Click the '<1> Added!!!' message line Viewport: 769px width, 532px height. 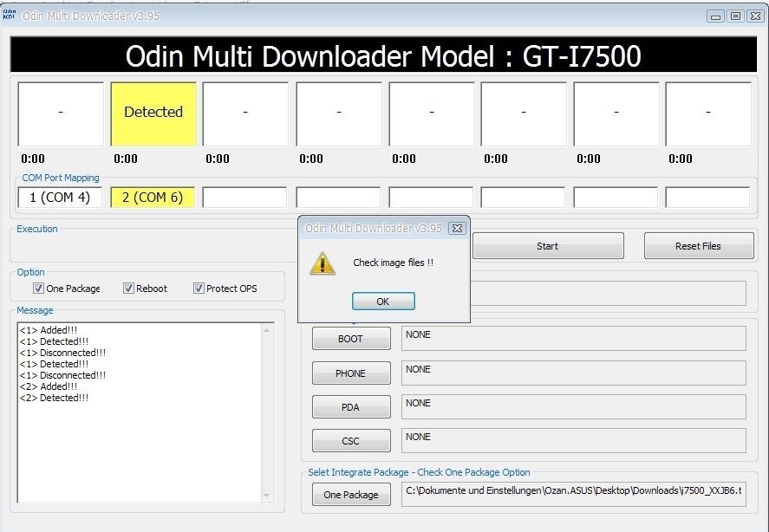point(48,330)
